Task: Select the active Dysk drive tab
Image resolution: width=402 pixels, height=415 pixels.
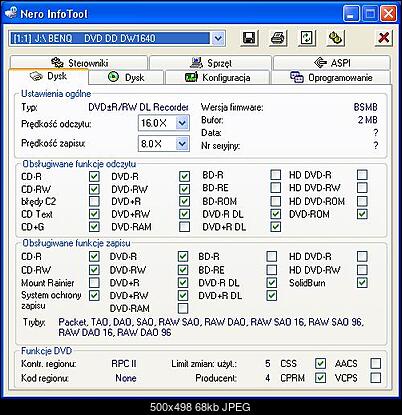Action: pyautogui.click(x=48, y=76)
